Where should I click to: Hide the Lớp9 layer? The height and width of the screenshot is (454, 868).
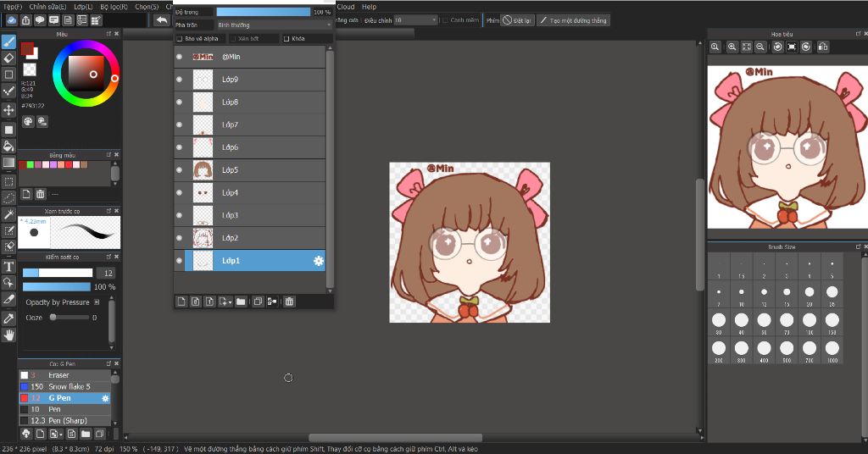(x=180, y=79)
